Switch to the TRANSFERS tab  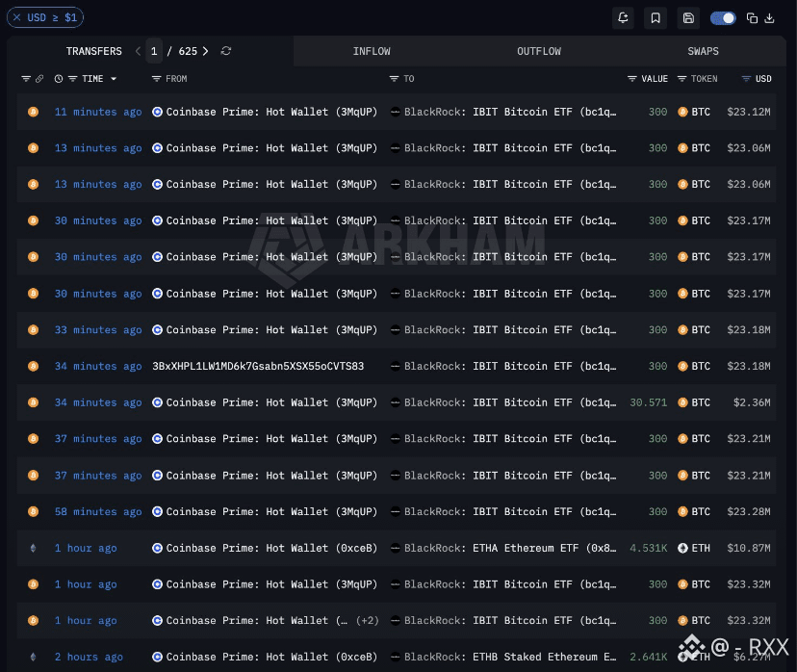(94, 51)
